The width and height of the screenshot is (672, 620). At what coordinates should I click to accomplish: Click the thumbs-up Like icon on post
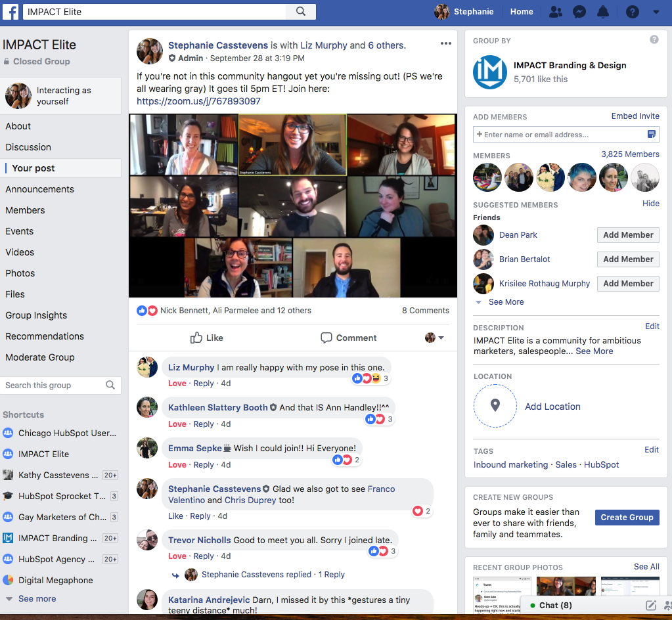[196, 338]
